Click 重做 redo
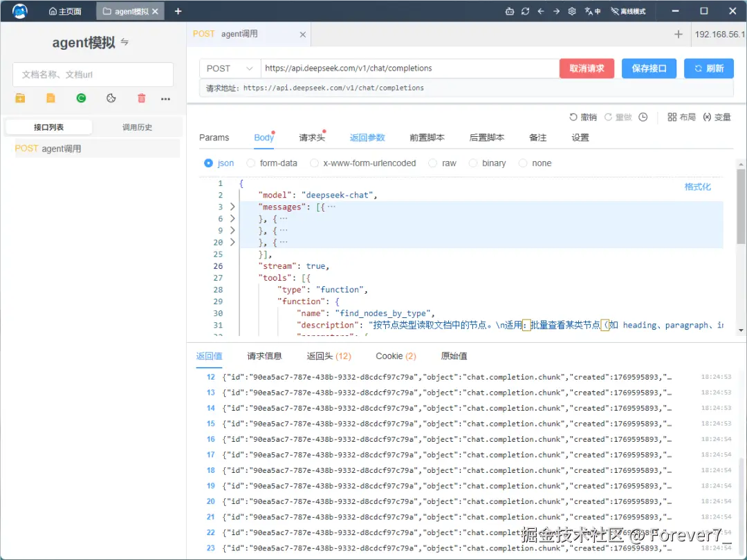 (x=618, y=117)
